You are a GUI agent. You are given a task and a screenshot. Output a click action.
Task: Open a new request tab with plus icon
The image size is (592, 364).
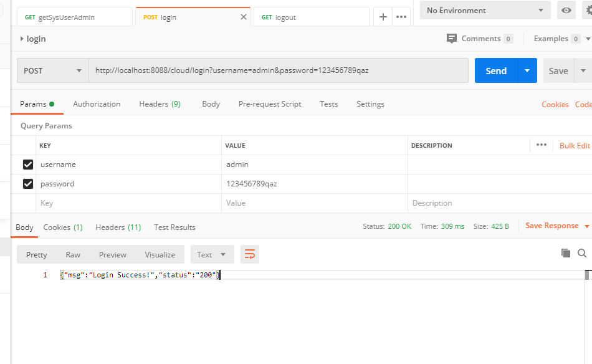coord(383,17)
